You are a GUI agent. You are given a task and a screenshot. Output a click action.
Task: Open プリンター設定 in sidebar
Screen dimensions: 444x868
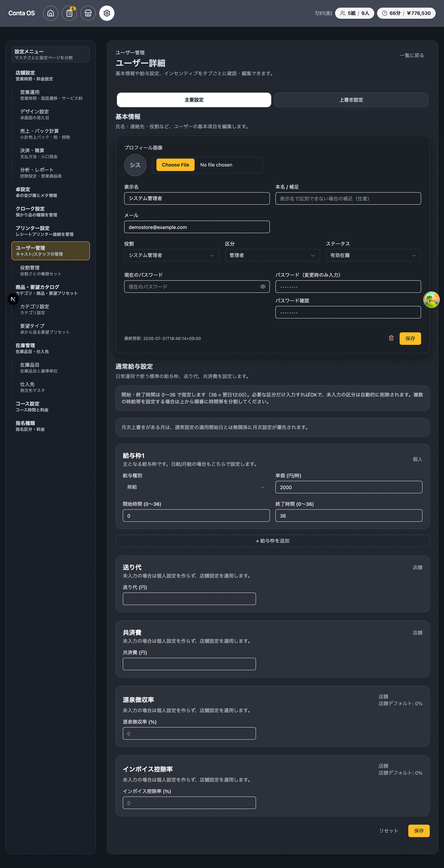coord(51,231)
